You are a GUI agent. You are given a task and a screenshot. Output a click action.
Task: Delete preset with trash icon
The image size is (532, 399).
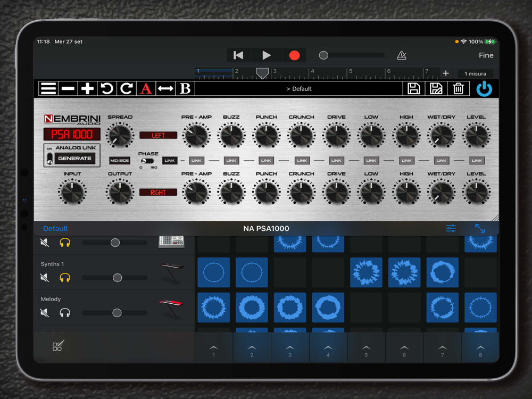(458, 88)
